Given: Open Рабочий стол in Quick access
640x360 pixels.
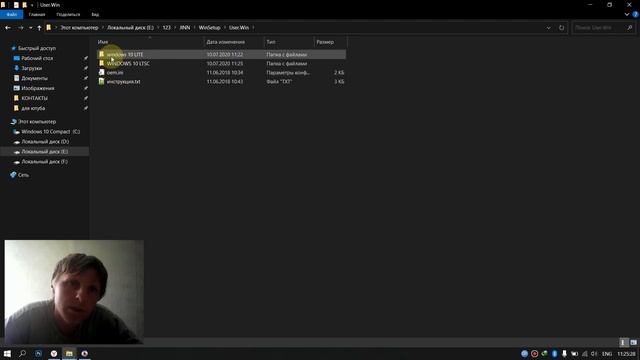Looking at the screenshot, I should pyautogui.click(x=37, y=58).
